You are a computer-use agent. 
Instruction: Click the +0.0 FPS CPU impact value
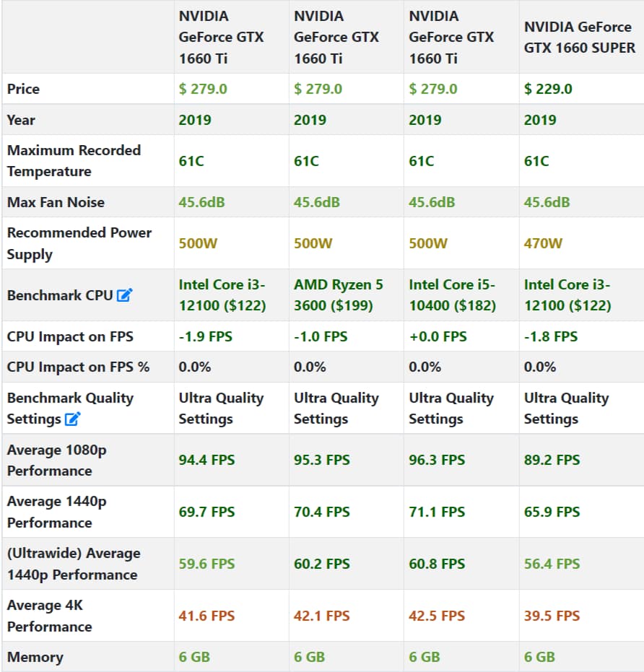click(438, 336)
